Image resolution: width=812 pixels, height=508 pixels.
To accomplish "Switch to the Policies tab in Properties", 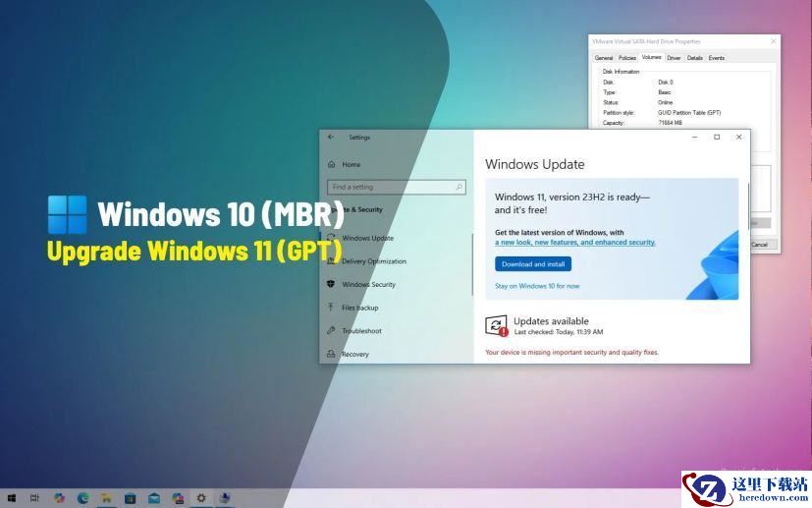I will [x=627, y=58].
